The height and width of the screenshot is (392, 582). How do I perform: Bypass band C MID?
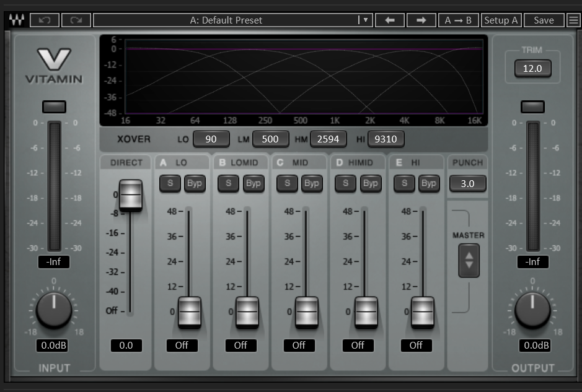tap(312, 183)
